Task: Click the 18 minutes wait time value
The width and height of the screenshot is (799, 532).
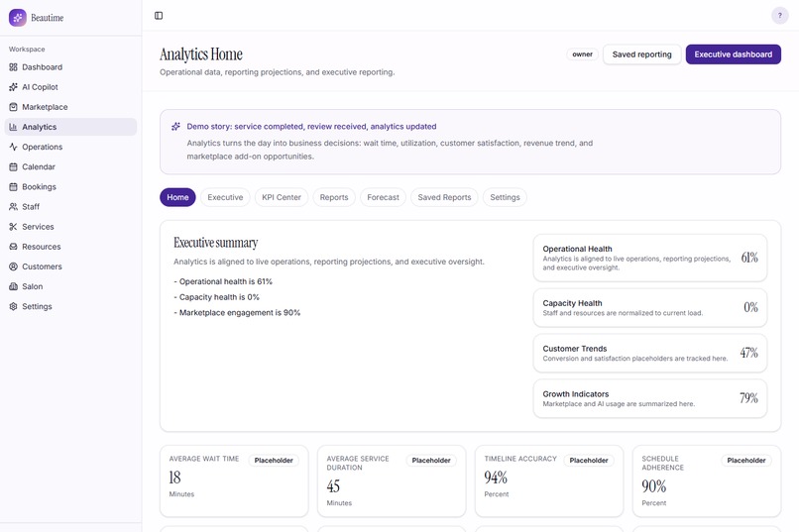Action: [x=174, y=478]
